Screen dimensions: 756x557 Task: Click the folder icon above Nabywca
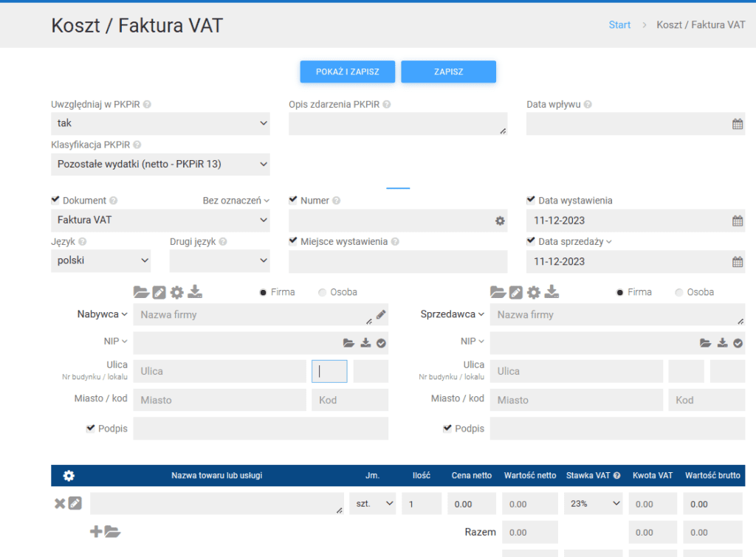click(x=141, y=292)
